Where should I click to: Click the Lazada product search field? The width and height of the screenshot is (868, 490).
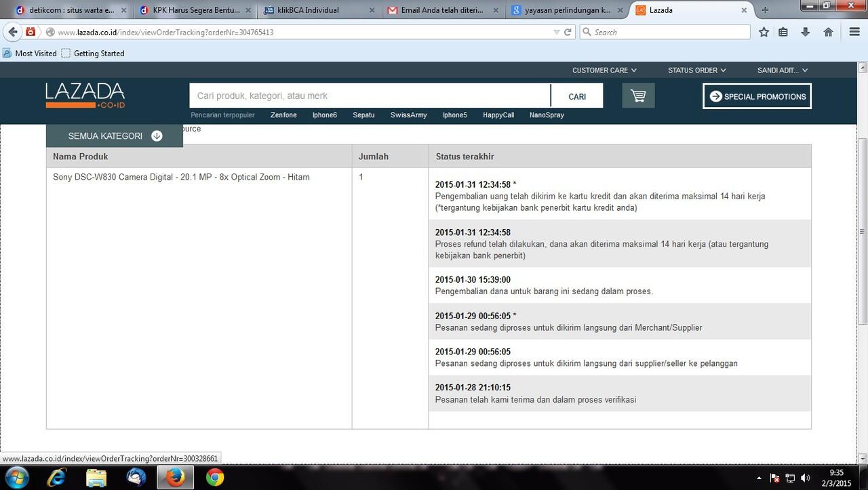pos(370,96)
